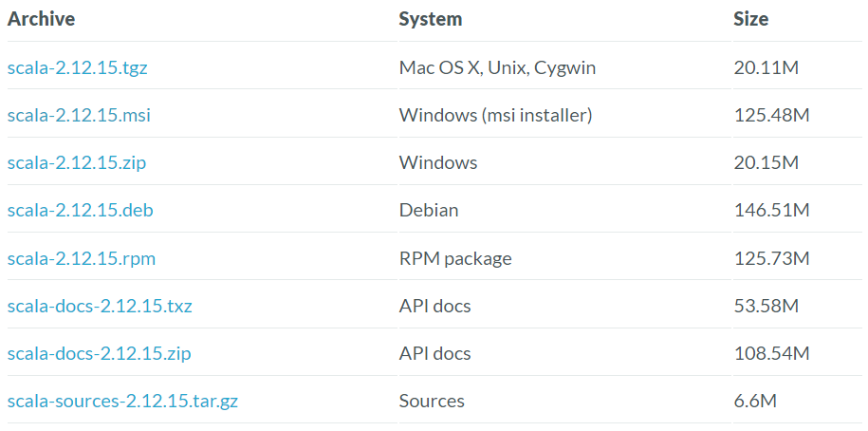The image size is (868, 431).
Task: Click the 125.48M size value
Action: 771,116
